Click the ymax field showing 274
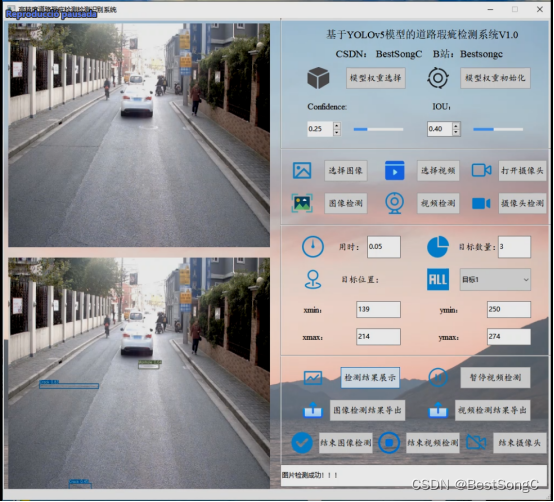Screen dimensions: 554x502 point(509,337)
